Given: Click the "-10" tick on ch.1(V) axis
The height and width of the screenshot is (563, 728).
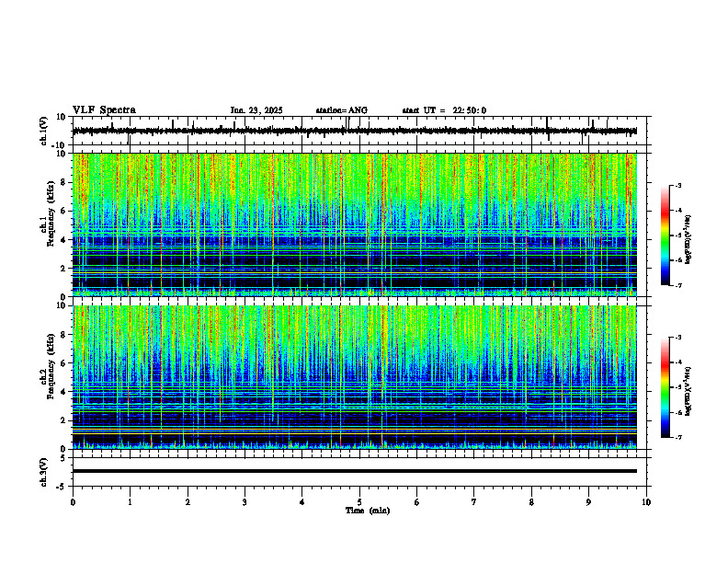Looking at the screenshot, I should [x=60, y=145].
